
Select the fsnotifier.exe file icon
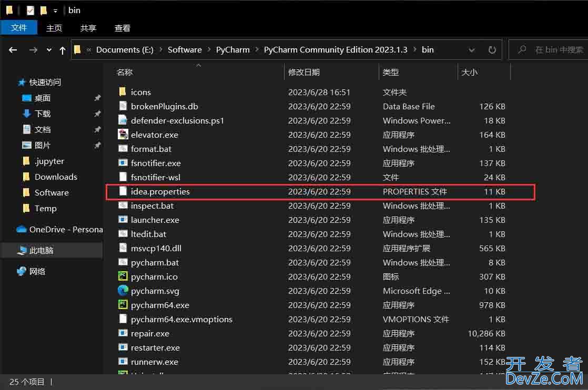pyautogui.click(x=123, y=163)
